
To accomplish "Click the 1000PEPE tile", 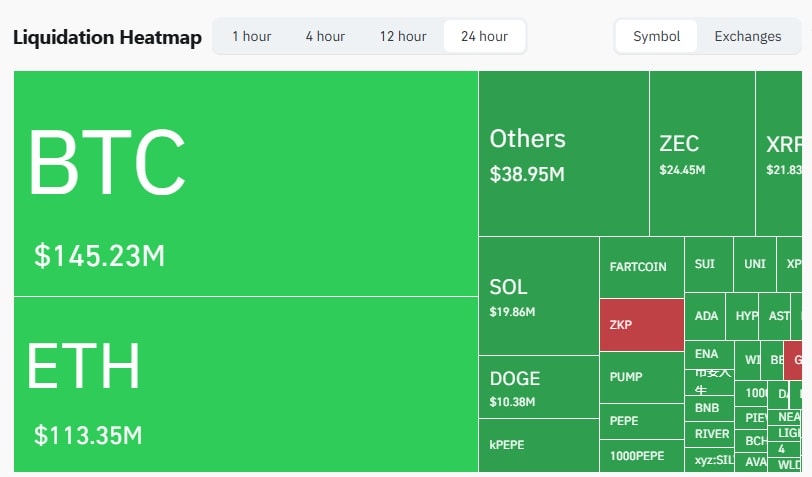I will 641,455.
